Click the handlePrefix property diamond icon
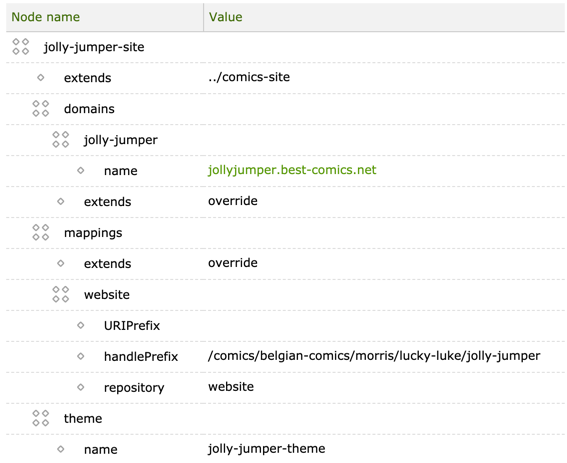 tap(81, 356)
